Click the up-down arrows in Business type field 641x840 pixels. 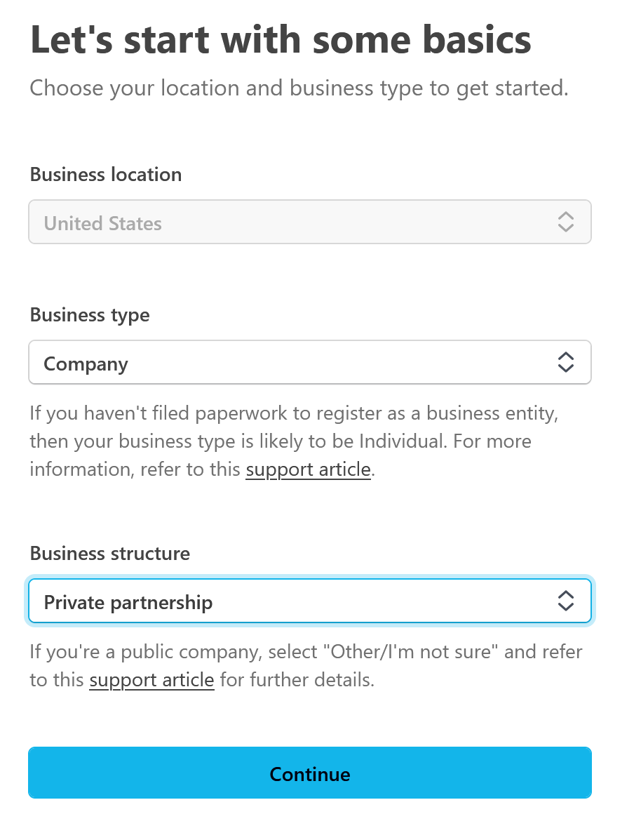pyautogui.click(x=565, y=363)
